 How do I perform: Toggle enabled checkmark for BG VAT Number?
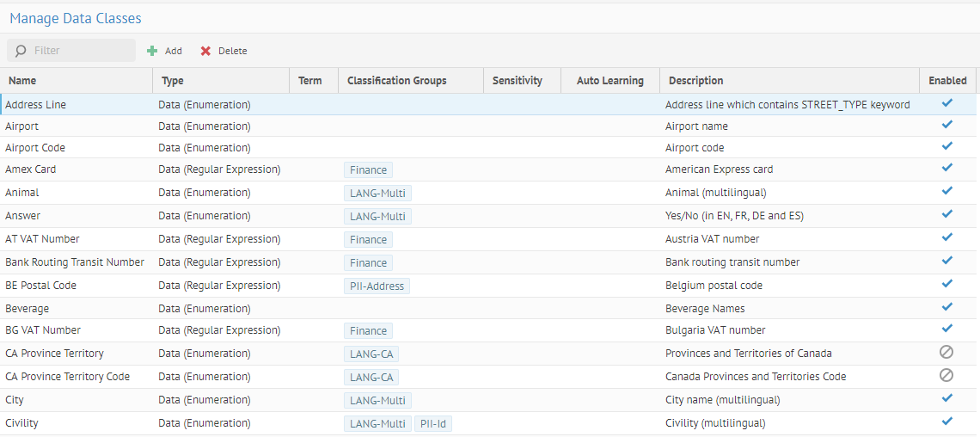[946, 329]
